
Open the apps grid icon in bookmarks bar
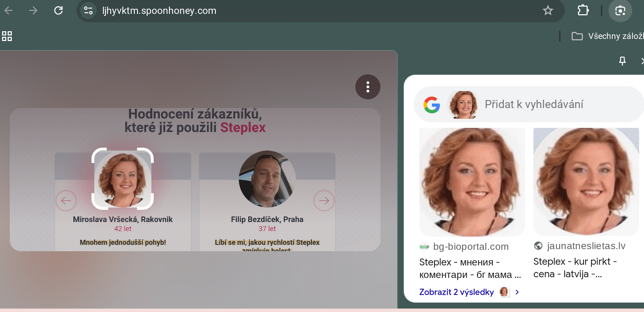7,36
